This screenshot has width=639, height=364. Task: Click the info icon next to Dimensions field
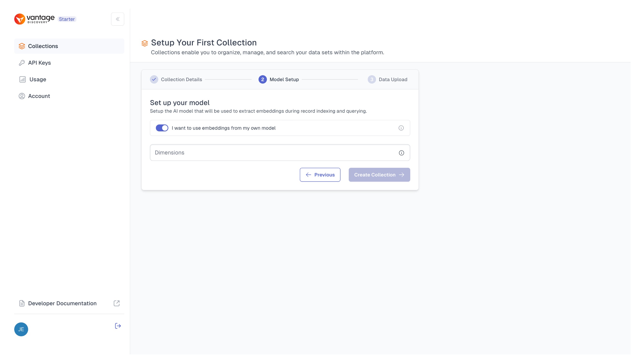(402, 153)
